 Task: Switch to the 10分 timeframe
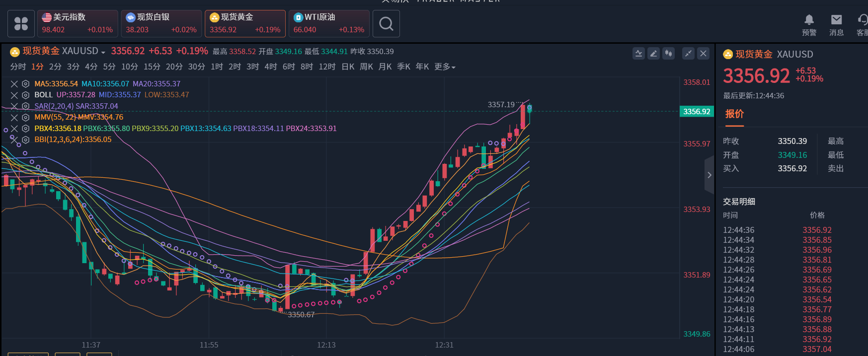pos(129,67)
